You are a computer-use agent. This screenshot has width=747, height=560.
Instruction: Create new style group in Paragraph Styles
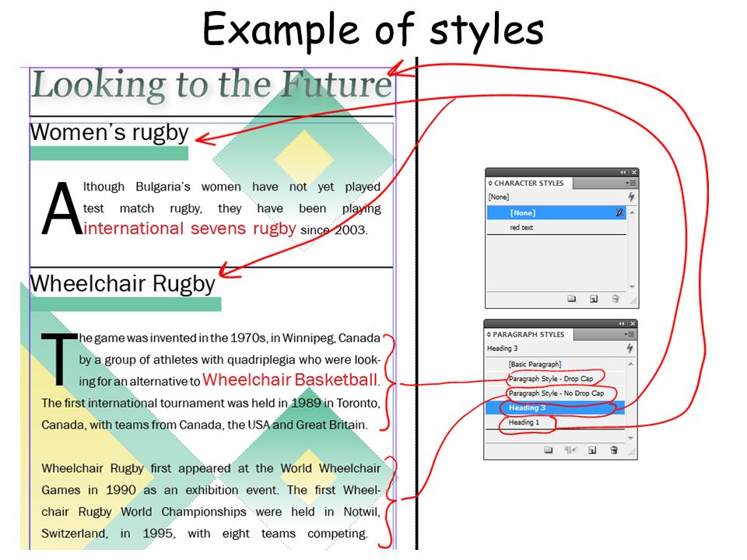(x=549, y=450)
